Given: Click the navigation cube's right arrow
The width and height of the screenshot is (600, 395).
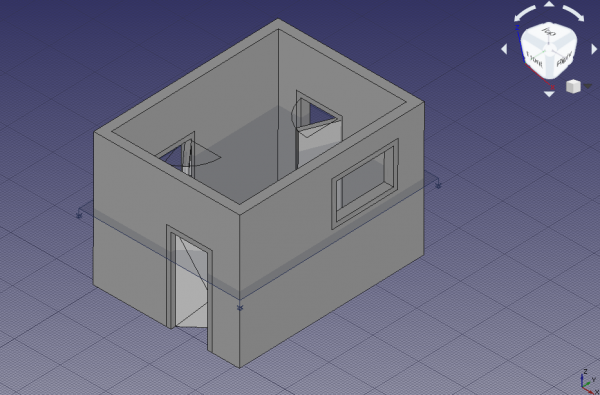Looking at the screenshot, I should (x=594, y=49).
